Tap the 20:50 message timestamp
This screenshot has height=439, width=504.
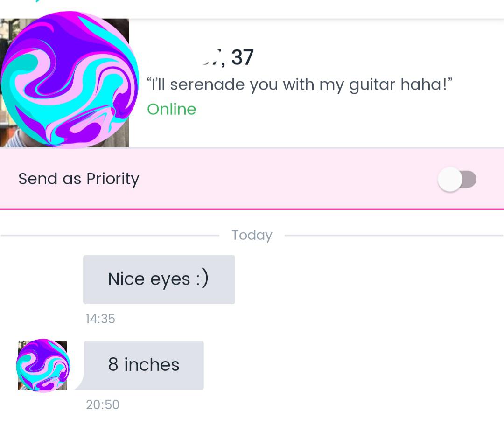pos(103,404)
